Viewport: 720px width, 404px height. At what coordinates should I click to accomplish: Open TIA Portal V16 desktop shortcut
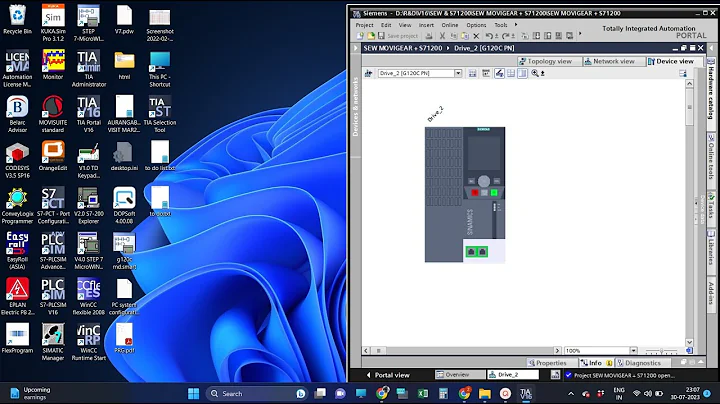point(89,114)
